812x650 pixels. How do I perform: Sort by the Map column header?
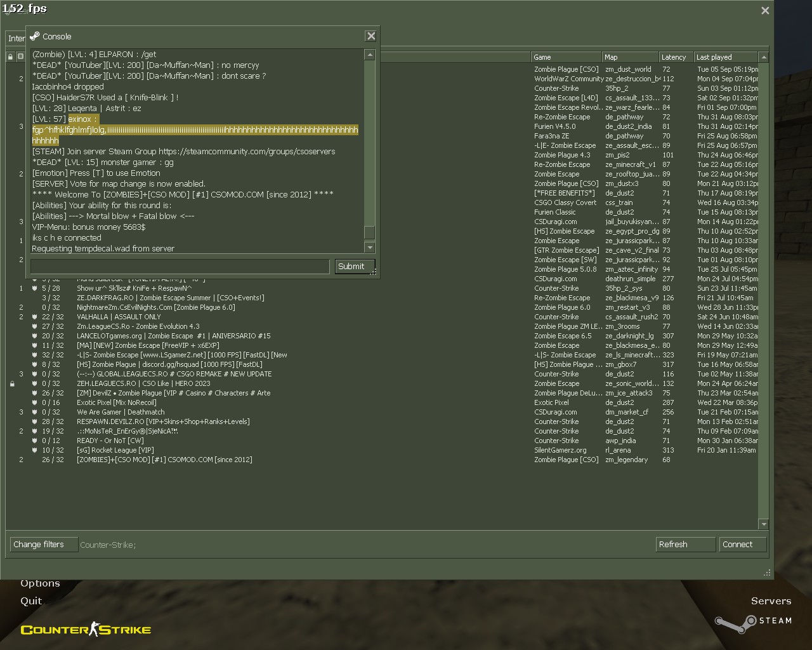631,57
